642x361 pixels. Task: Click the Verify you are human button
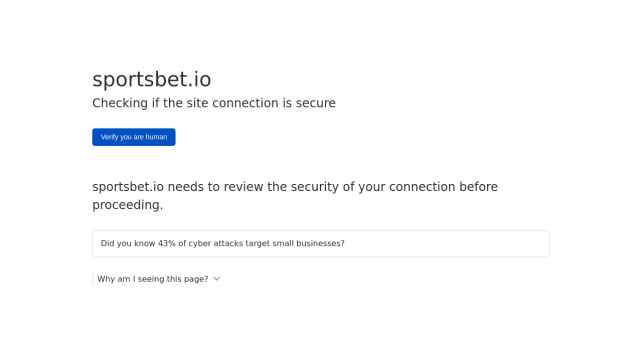(x=133, y=137)
